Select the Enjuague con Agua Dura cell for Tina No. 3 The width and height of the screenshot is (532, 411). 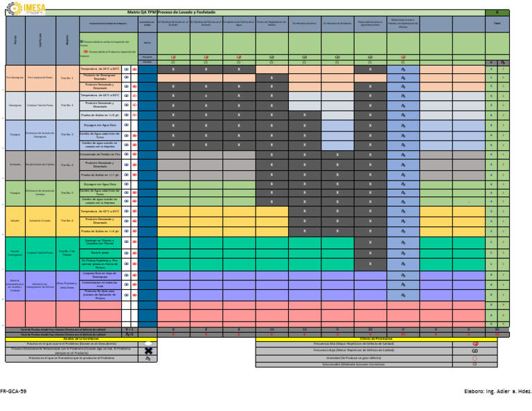[x=100, y=125]
